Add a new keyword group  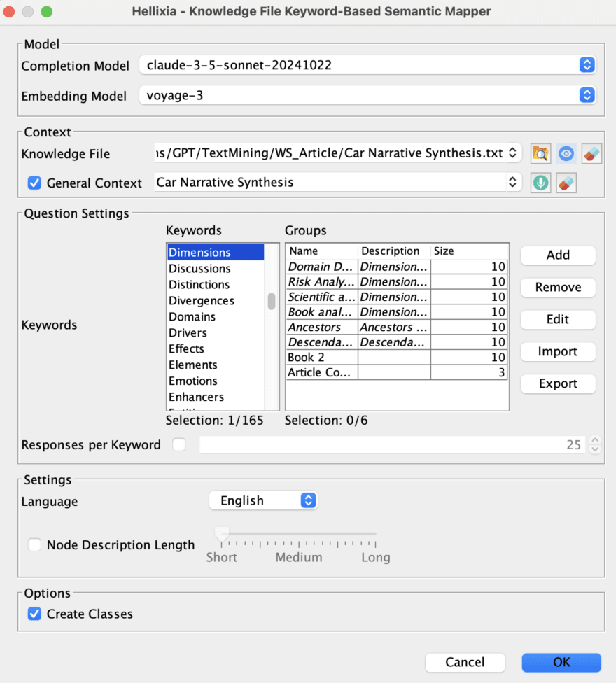point(558,255)
